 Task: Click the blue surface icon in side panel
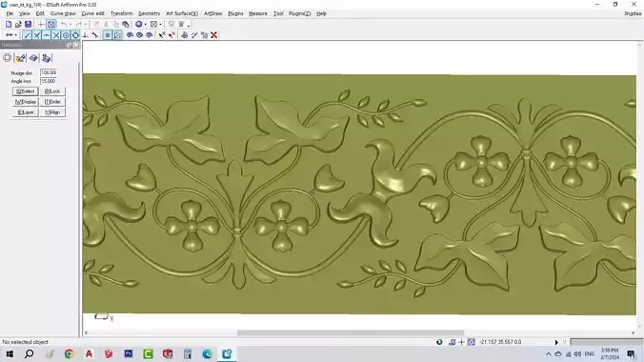pyautogui.click(x=33, y=58)
